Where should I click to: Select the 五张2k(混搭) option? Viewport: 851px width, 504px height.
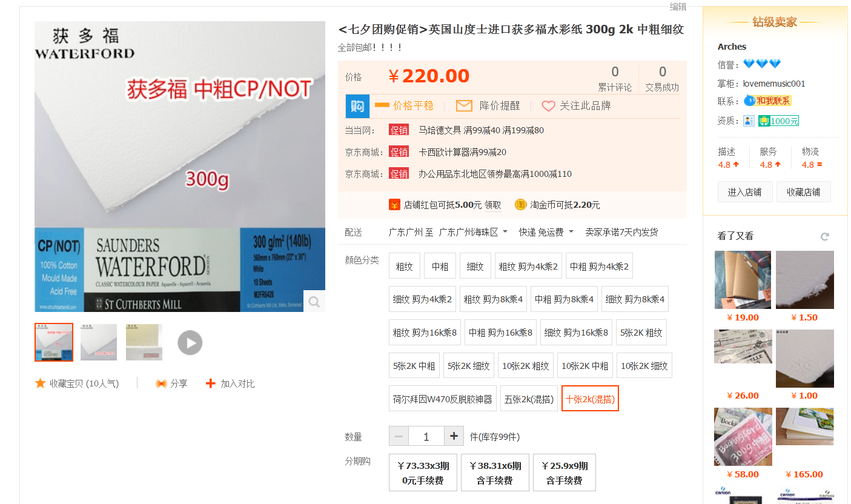click(529, 399)
